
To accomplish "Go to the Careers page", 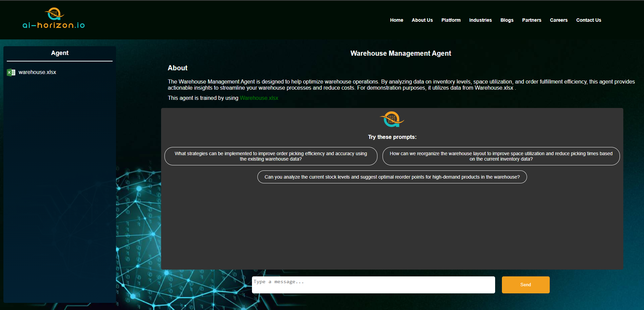I will (x=559, y=20).
